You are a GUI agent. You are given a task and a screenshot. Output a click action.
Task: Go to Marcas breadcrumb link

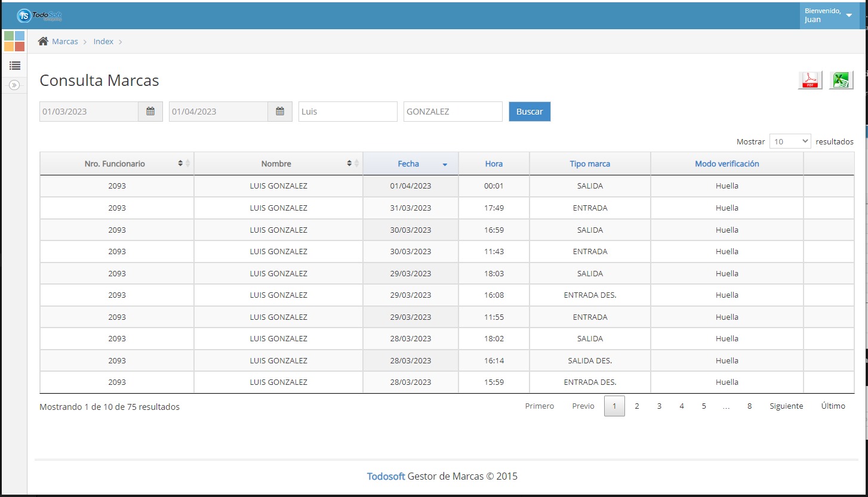pyautogui.click(x=65, y=42)
